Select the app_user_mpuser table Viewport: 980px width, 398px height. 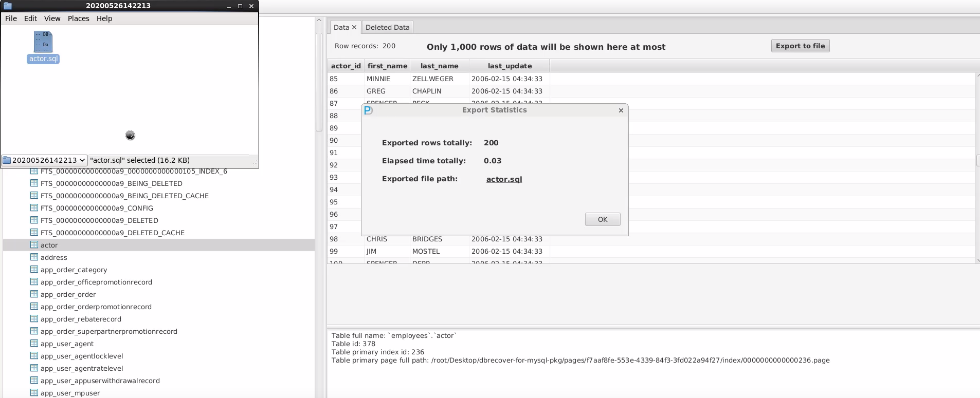pyautogui.click(x=70, y=393)
